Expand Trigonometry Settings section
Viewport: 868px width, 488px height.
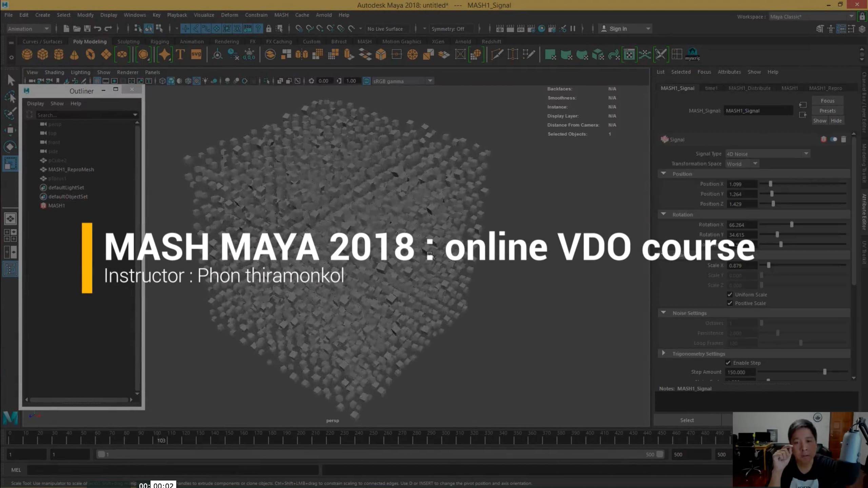tap(664, 353)
